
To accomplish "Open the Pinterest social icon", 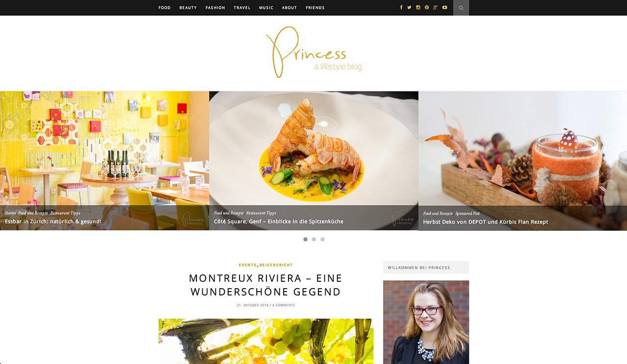I will point(427,7).
